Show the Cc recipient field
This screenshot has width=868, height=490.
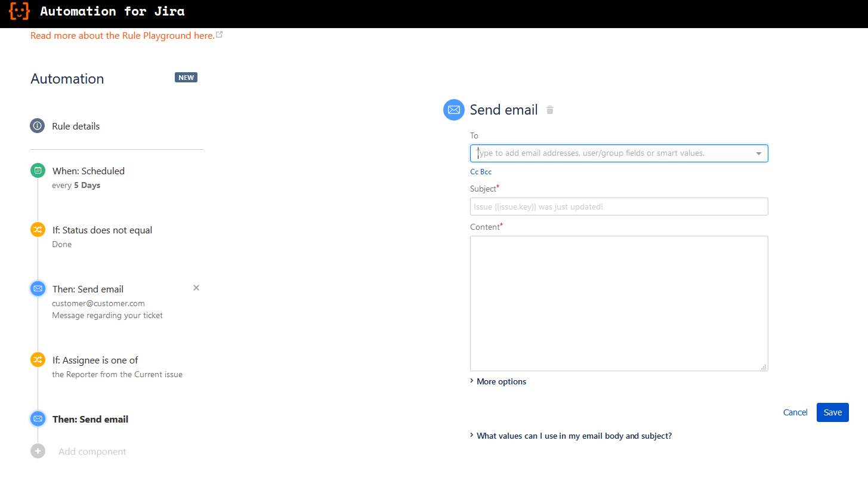point(474,171)
